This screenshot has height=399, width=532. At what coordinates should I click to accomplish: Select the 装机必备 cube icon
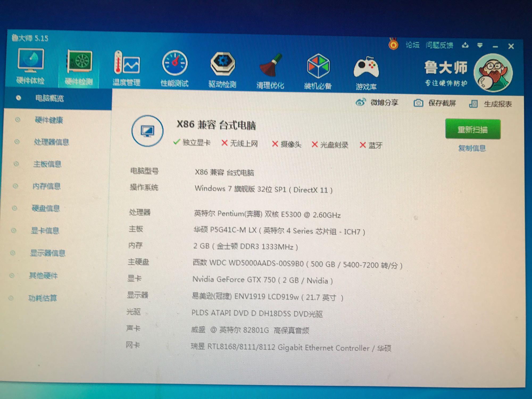click(x=318, y=66)
